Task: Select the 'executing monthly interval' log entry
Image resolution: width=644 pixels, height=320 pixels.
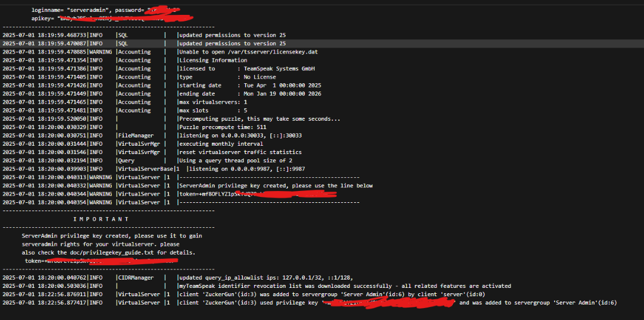Action: 221,144
